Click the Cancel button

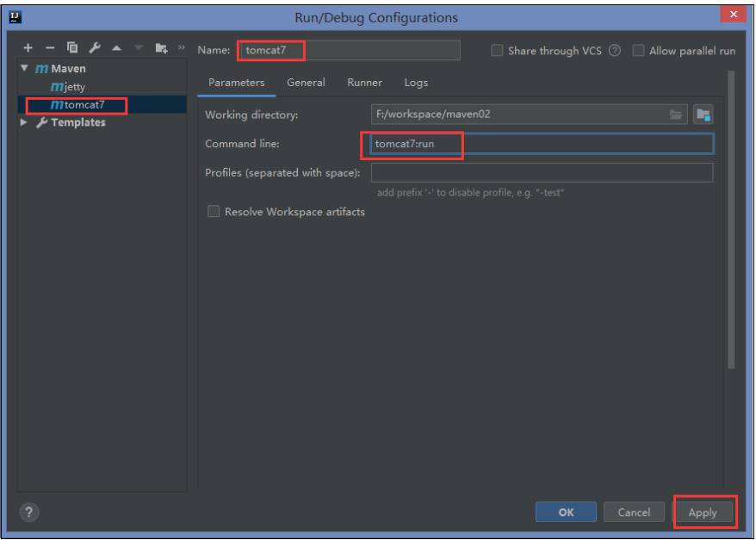pos(634,512)
